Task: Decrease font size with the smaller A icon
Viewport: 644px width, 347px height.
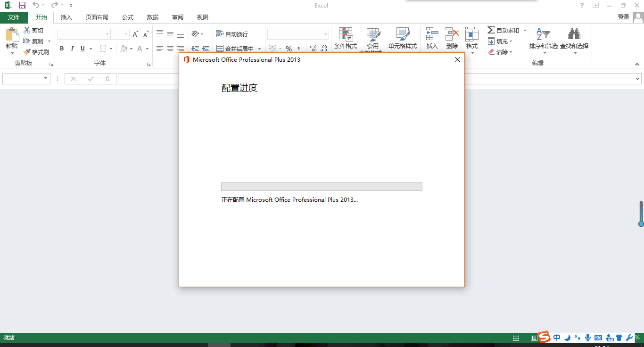Action: (146, 34)
